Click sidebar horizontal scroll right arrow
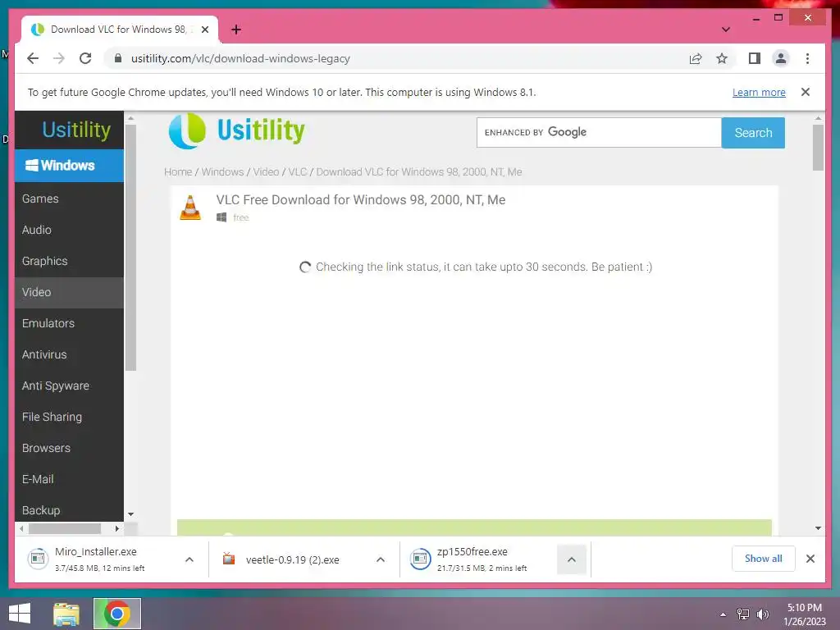Image resolution: width=840 pixels, height=630 pixels. coord(116,529)
